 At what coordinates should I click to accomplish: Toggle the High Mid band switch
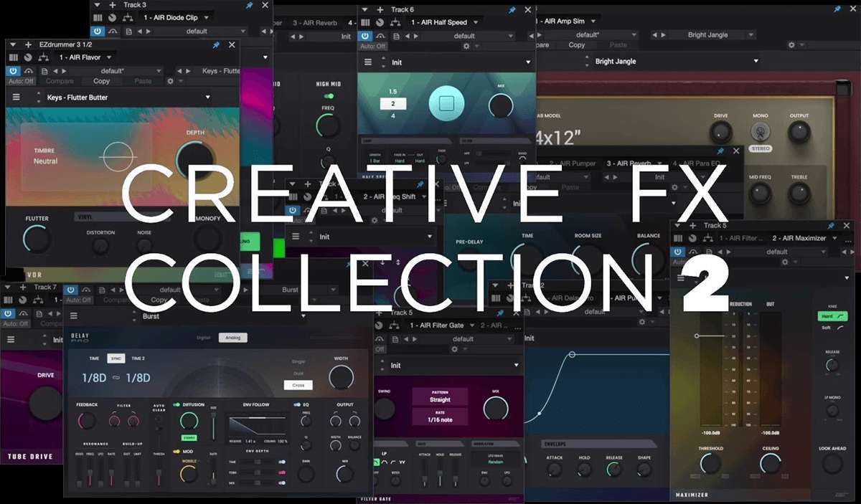click(x=329, y=96)
